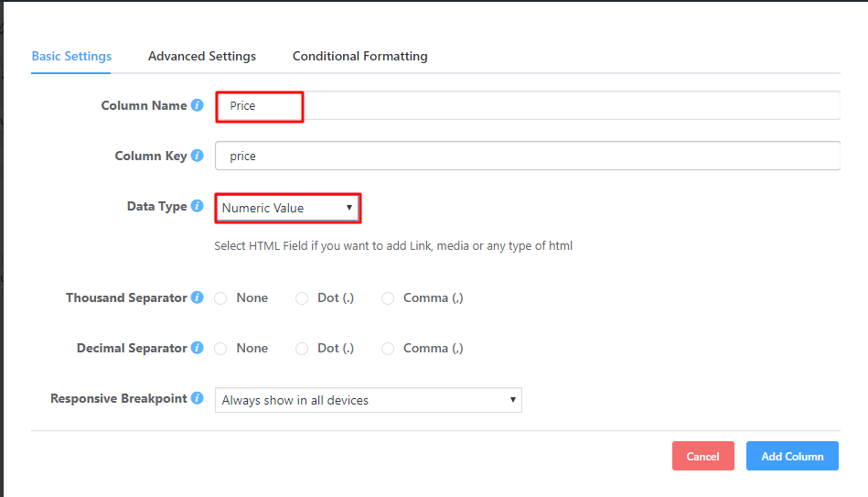Select None for Thousand Separator
The image size is (868, 497).
[220, 298]
